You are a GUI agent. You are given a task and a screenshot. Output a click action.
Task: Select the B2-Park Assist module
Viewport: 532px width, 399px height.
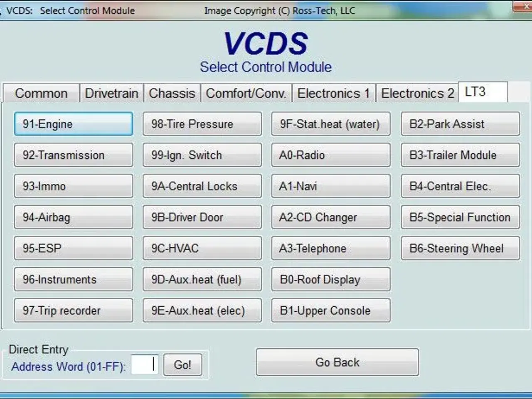(461, 123)
